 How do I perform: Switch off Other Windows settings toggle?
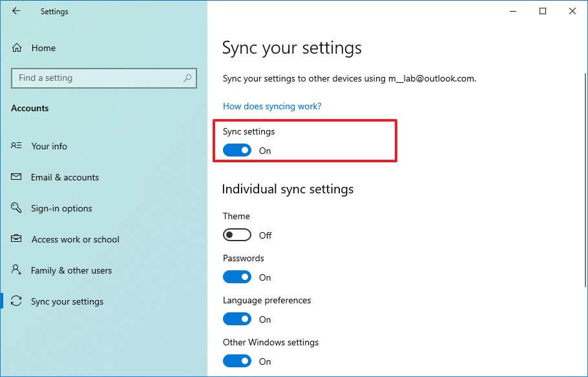point(237,361)
